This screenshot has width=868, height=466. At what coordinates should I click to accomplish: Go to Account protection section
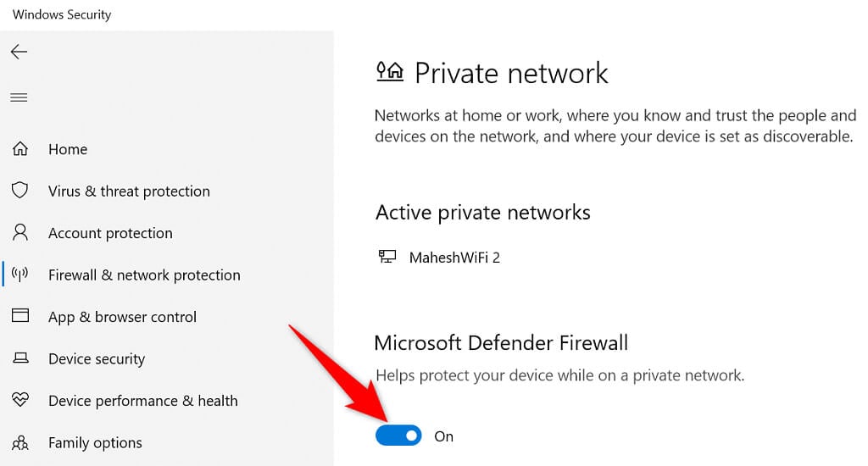[x=110, y=233]
